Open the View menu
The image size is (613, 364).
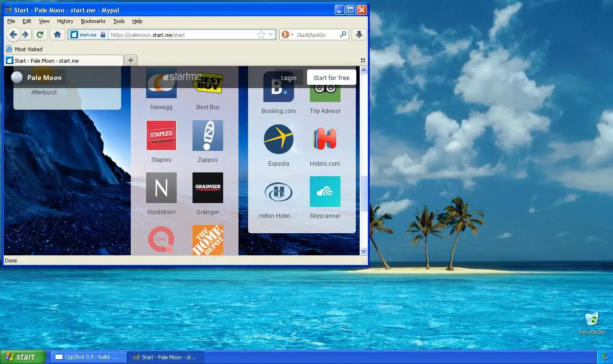[44, 21]
